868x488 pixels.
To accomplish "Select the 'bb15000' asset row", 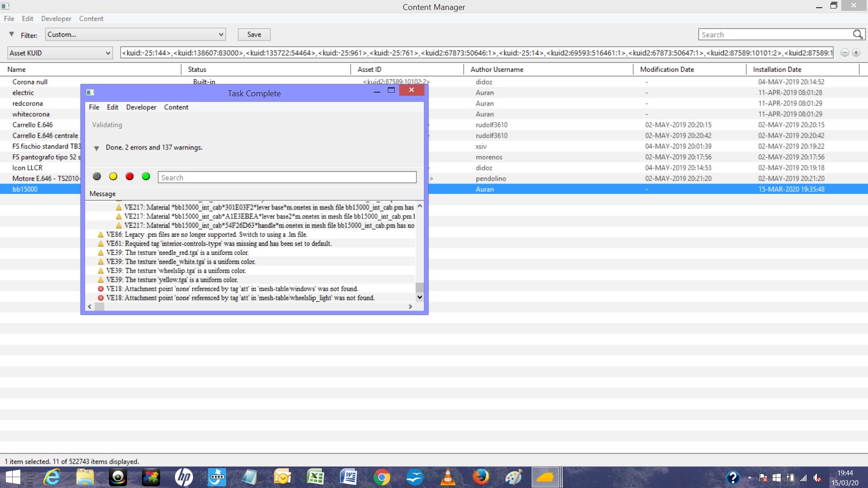I will pyautogui.click(x=434, y=189).
